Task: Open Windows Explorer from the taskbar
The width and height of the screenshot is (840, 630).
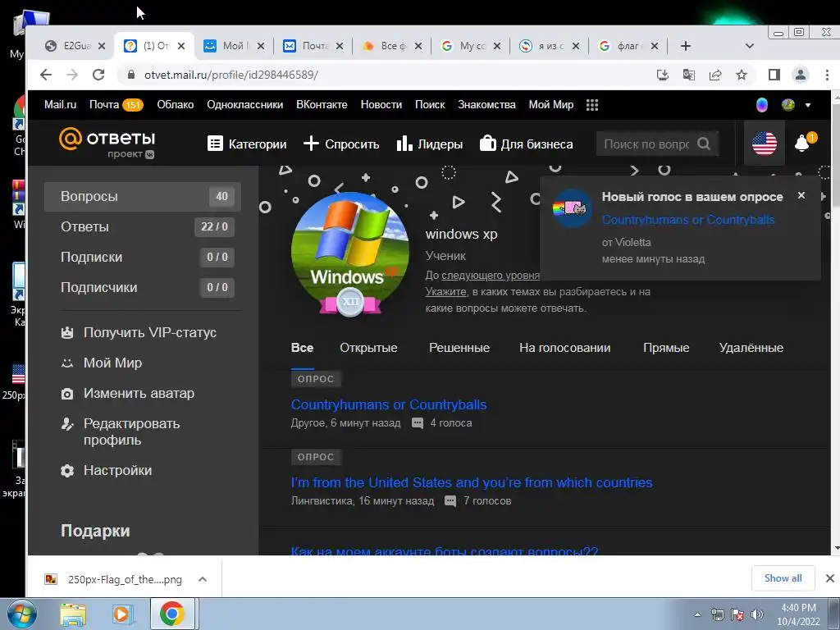Action: point(73,614)
